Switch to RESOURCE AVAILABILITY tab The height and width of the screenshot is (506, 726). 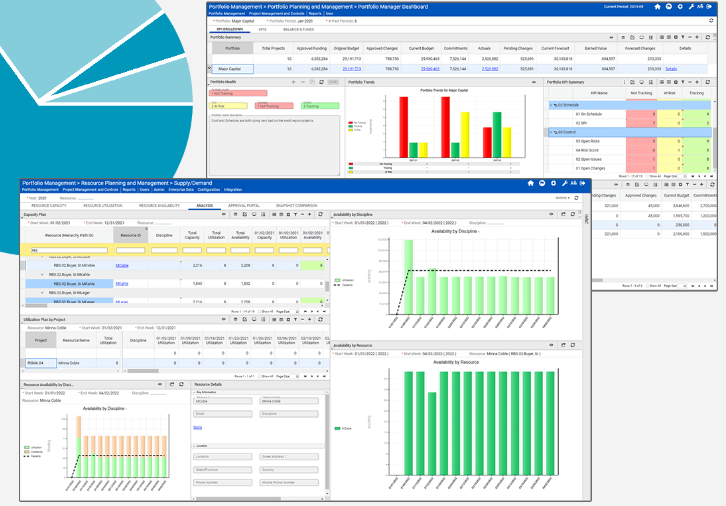[159, 206]
